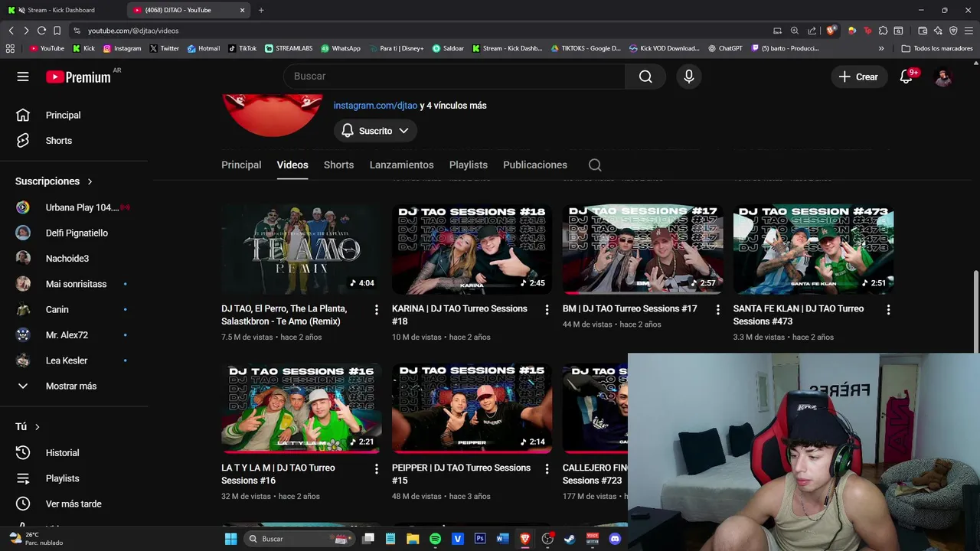Image resolution: width=980 pixels, height=551 pixels.
Task: Open the Lanzamientos channel tab
Action: click(401, 165)
